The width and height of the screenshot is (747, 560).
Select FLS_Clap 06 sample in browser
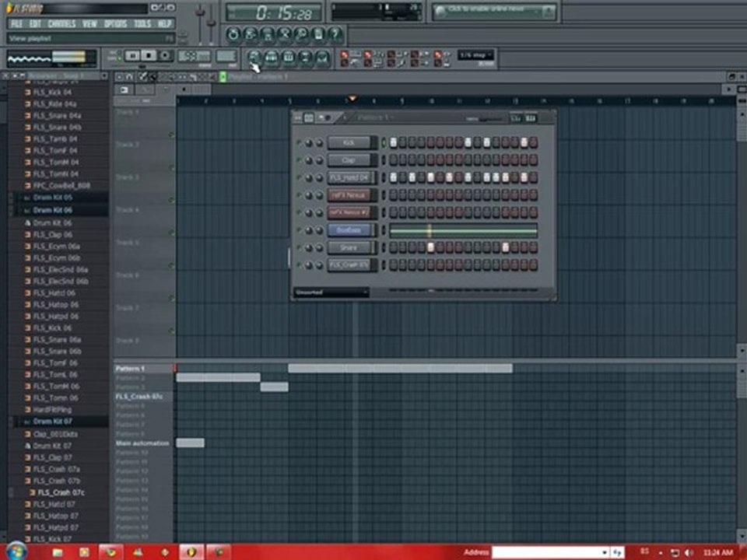coord(52,234)
